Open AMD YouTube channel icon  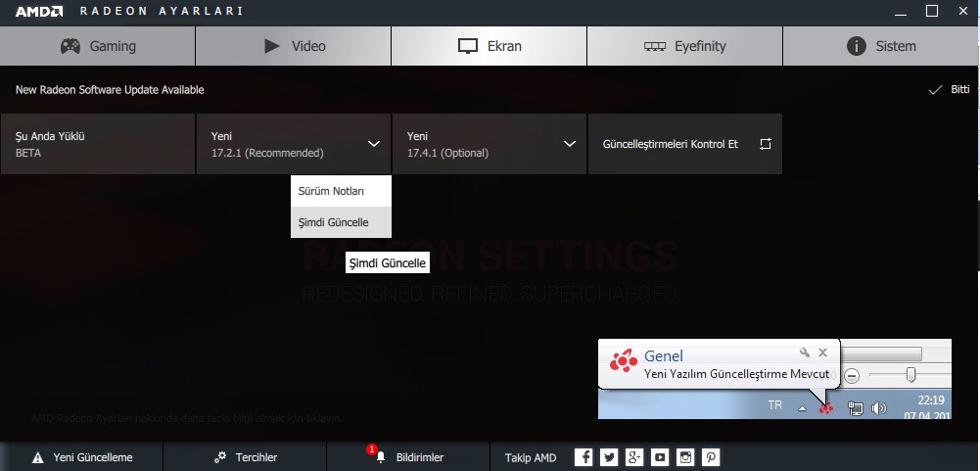660,457
